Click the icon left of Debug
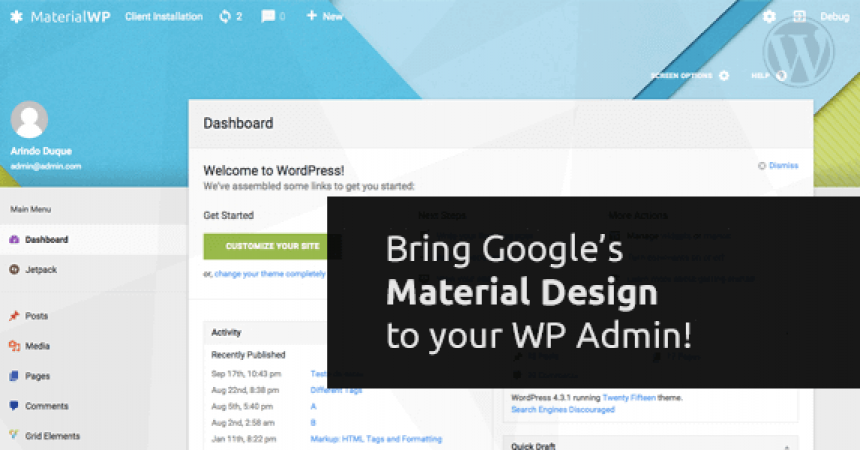The height and width of the screenshot is (450, 860). pyautogui.click(x=799, y=16)
